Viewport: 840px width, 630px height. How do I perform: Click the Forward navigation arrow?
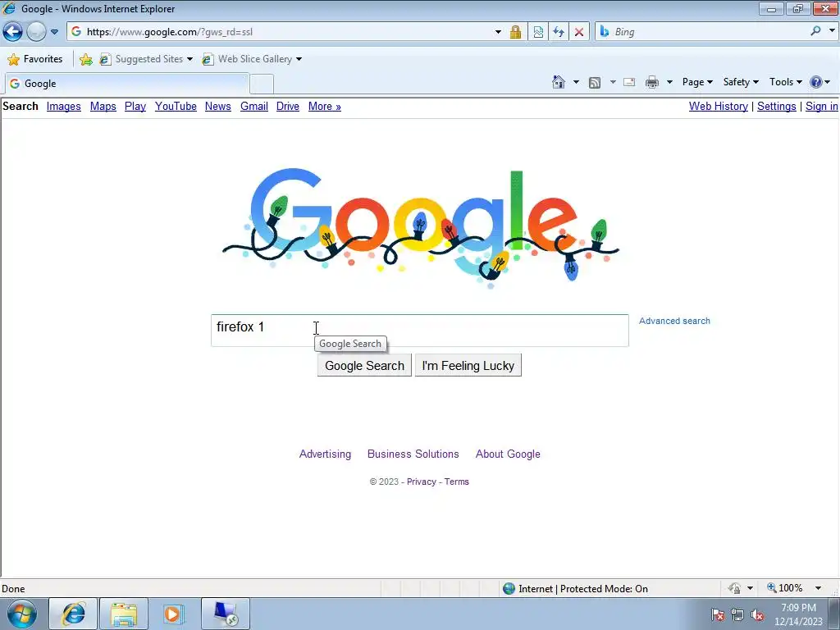point(36,32)
